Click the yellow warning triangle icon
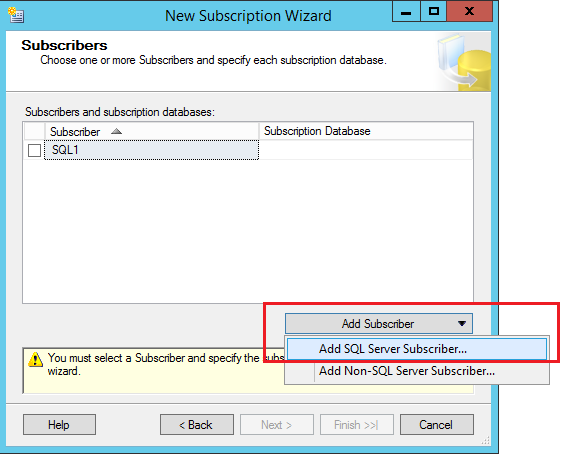567x469 pixels. (x=35, y=359)
